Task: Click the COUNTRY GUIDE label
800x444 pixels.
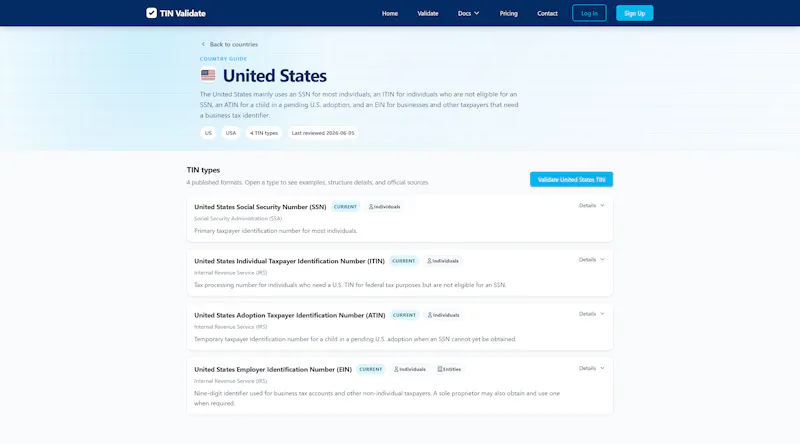Action: pyautogui.click(x=223, y=59)
